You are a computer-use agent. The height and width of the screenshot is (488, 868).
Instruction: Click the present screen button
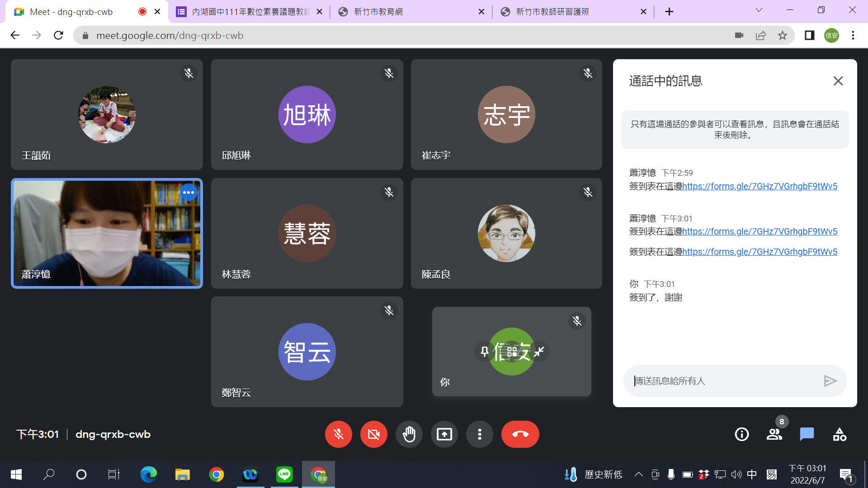444,434
